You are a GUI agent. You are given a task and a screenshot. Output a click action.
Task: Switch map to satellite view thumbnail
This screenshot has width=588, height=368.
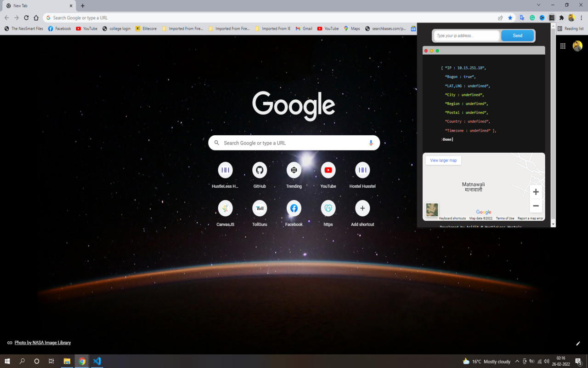(432, 210)
